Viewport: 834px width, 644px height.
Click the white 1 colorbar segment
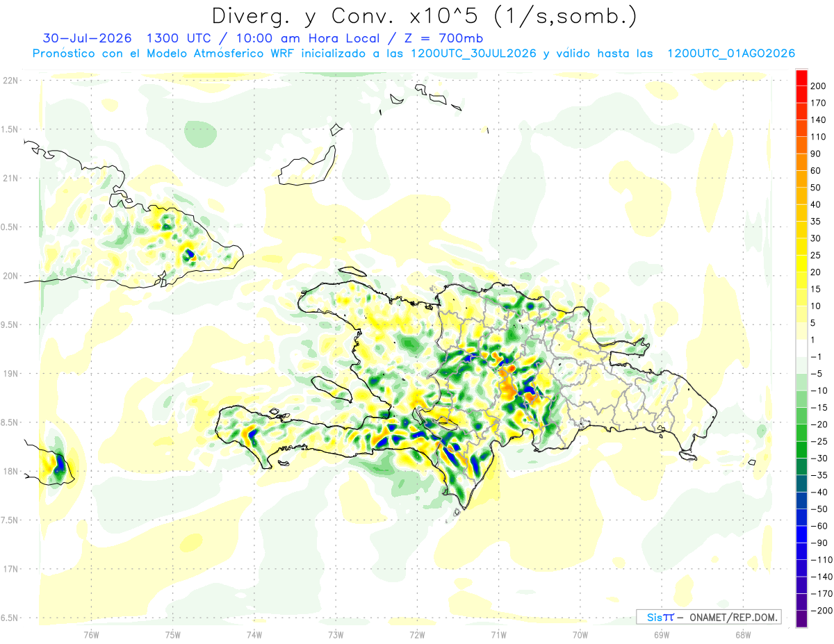point(801,348)
